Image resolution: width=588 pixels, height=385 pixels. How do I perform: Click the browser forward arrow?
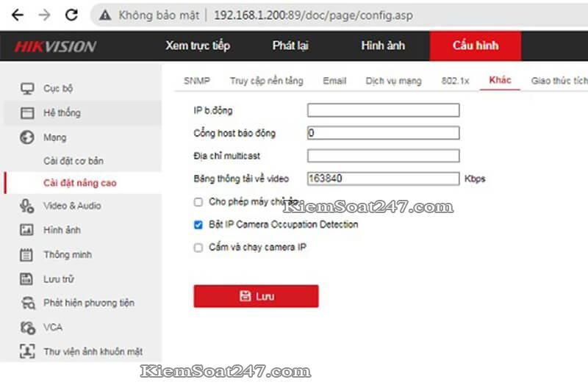(x=44, y=15)
